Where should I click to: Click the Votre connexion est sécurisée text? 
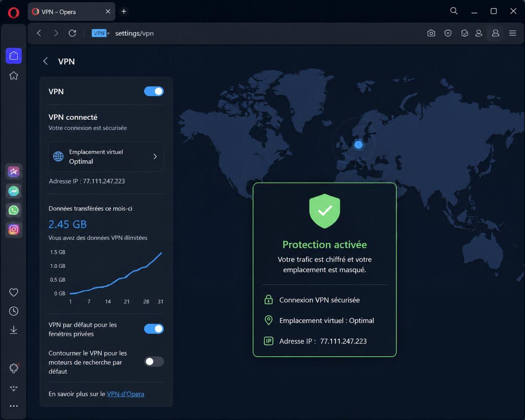click(88, 128)
